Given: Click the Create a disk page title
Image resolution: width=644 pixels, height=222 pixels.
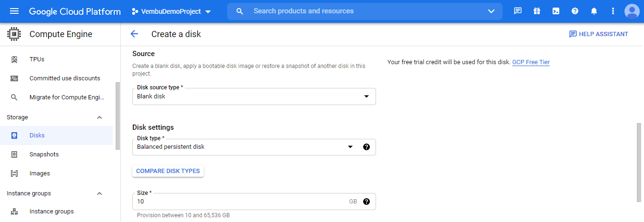Looking at the screenshot, I should (x=176, y=34).
